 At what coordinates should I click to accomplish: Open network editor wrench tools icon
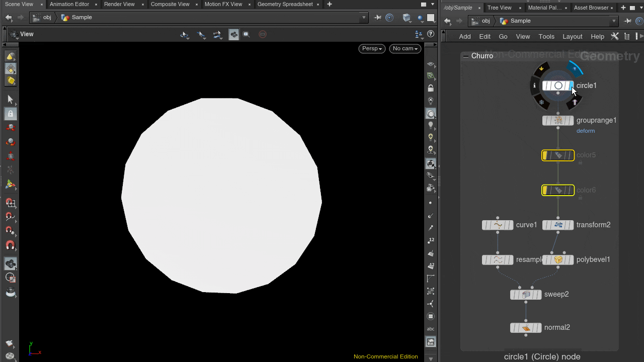(x=614, y=36)
